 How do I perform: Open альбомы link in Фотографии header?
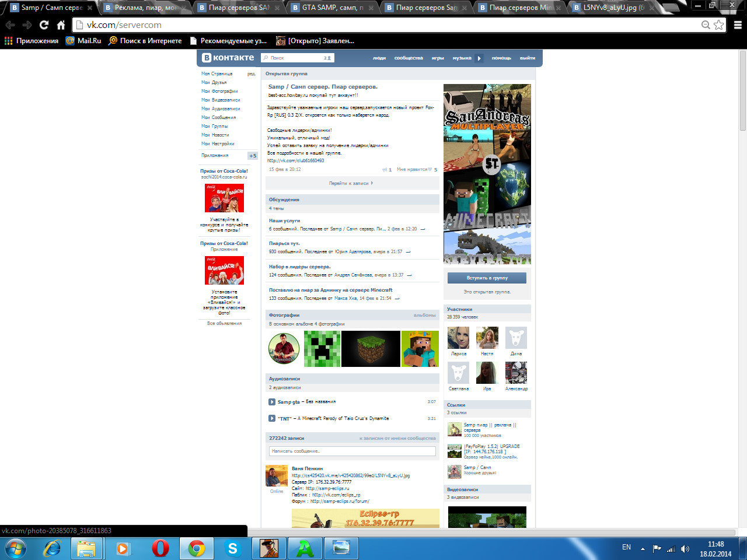click(x=424, y=315)
